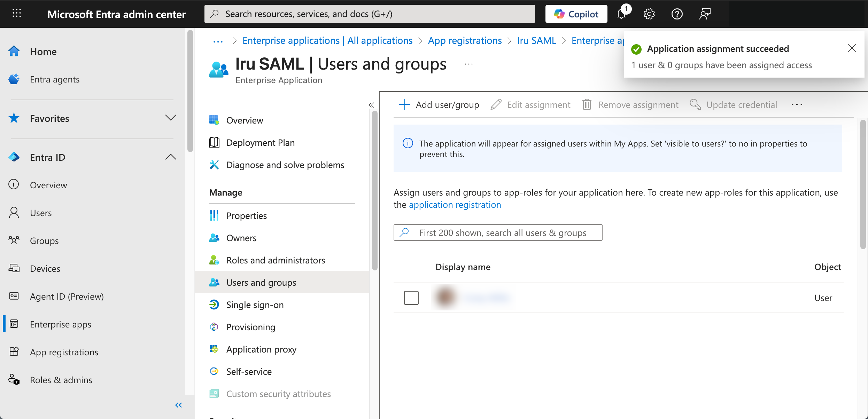The width and height of the screenshot is (868, 419).
Task: Open the settings gear icon
Action: (649, 14)
